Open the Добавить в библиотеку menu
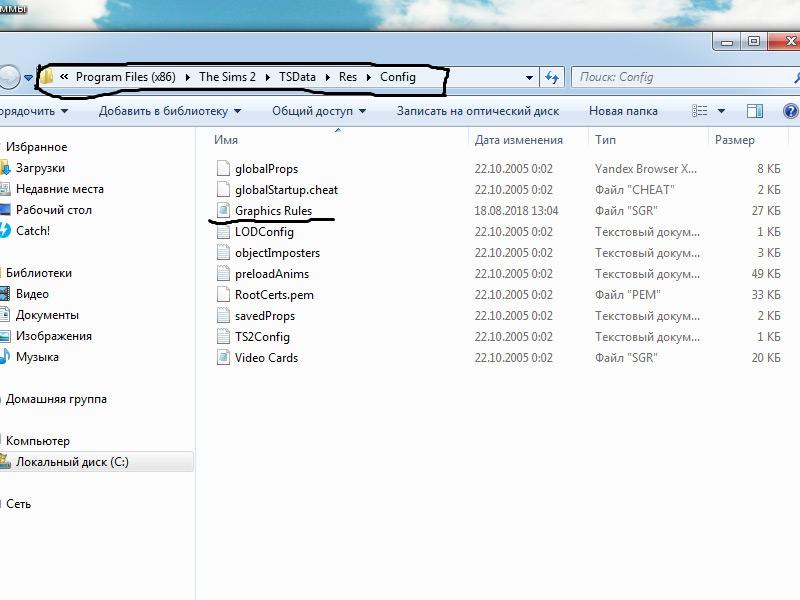The width and height of the screenshot is (800, 600). click(170, 111)
